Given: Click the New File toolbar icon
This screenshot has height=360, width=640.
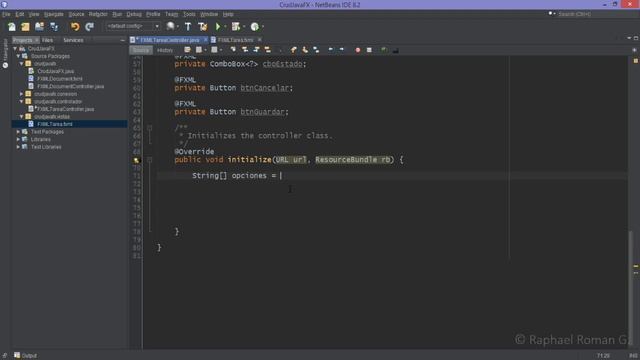Looking at the screenshot, I should click(11, 27).
